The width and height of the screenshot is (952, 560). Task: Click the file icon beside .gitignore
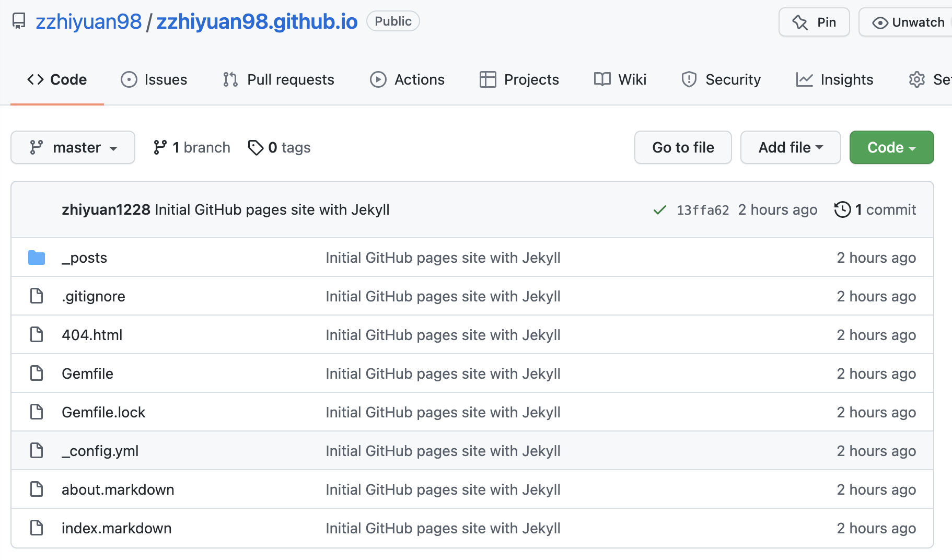(x=37, y=296)
